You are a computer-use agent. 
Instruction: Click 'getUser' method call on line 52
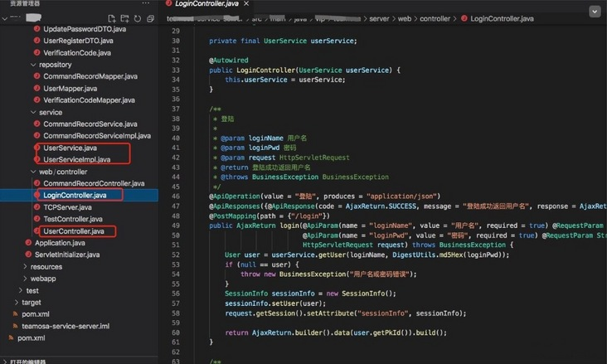332,255
